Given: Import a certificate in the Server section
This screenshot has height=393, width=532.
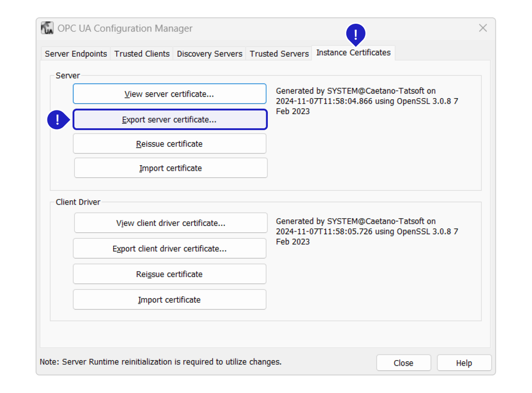Looking at the screenshot, I should click(x=171, y=168).
